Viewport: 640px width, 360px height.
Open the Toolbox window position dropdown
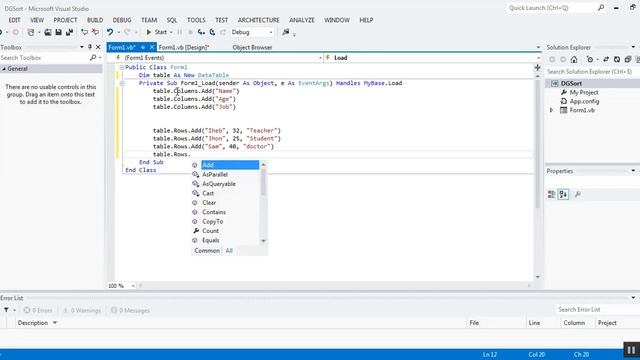click(x=82, y=47)
